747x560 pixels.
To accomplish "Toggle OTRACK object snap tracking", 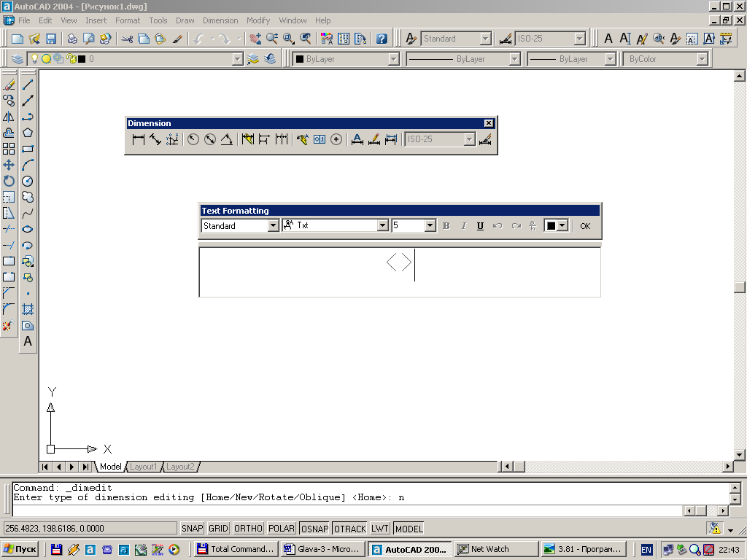I will (350, 529).
